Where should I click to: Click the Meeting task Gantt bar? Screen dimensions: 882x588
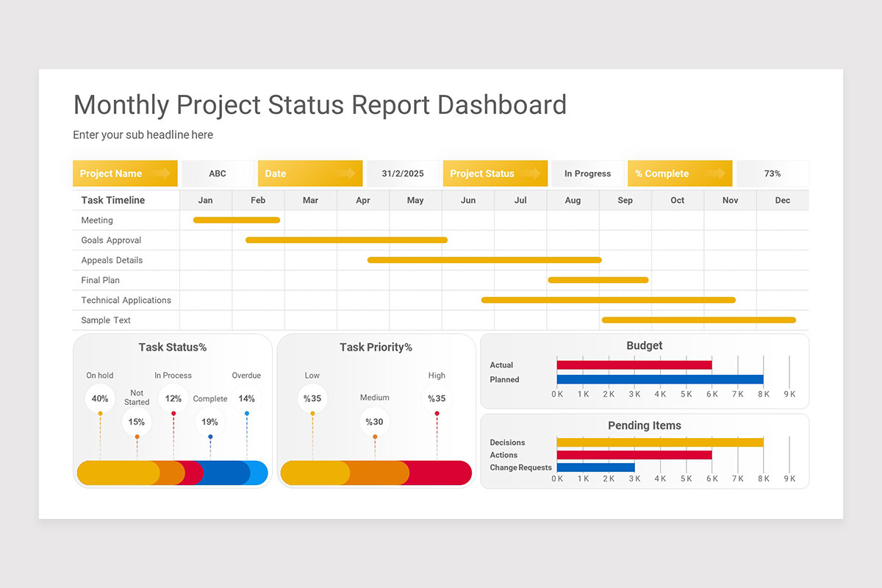pyautogui.click(x=236, y=220)
